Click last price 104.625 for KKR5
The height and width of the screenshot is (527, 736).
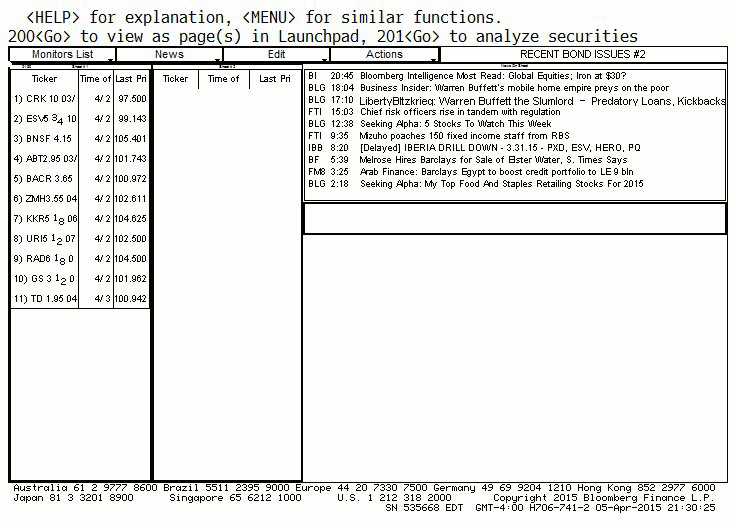131,219
